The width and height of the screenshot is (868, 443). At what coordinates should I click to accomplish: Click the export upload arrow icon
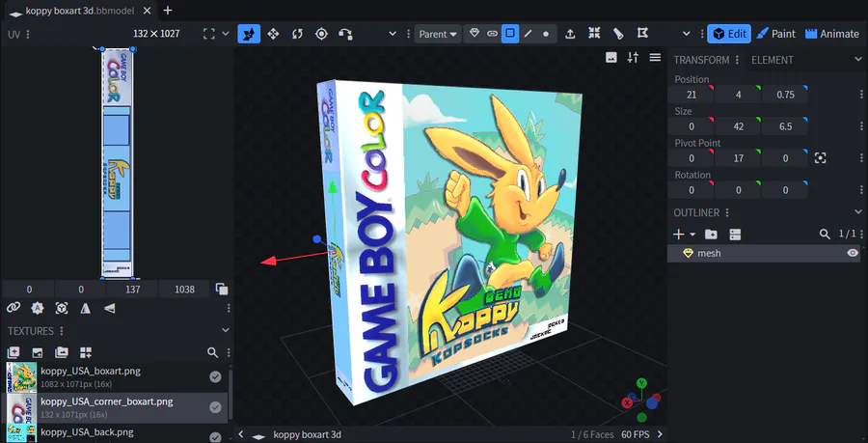pos(570,34)
